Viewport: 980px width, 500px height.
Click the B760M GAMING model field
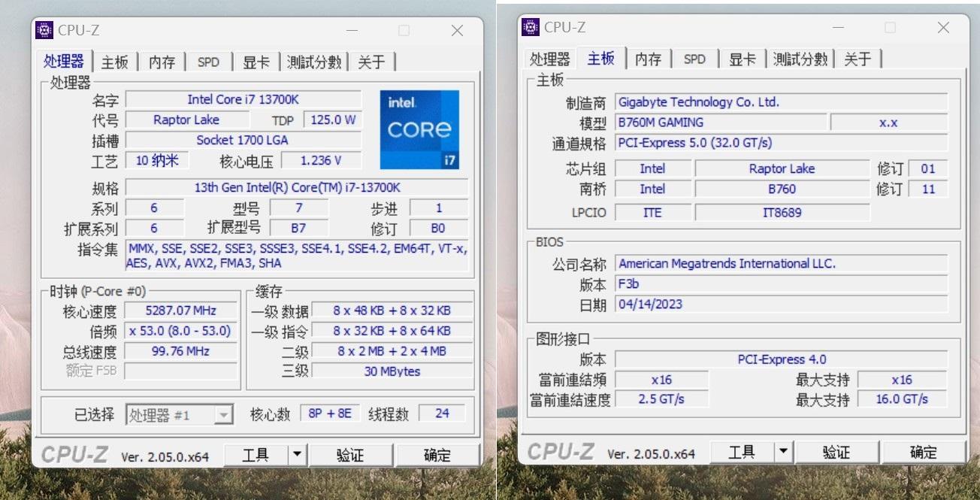pyautogui.click(x=721, y=123)
